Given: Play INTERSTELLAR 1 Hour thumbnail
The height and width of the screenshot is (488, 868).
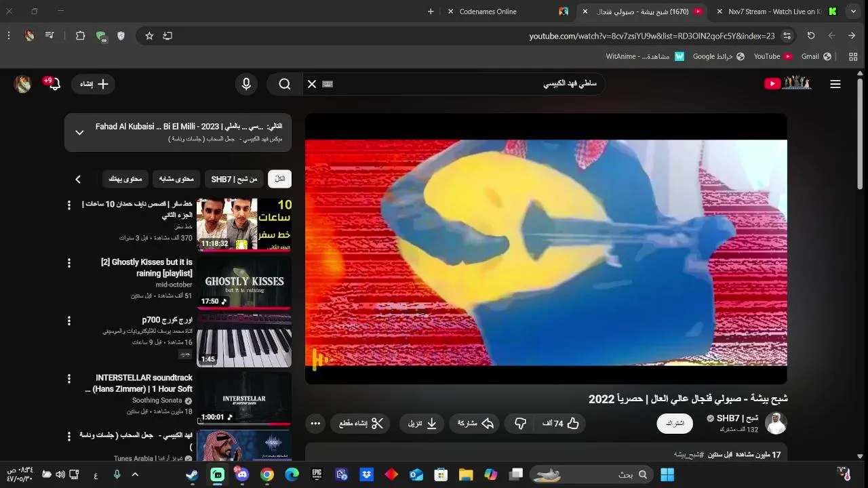Looking at the screenshot, I should pos(244,399).
